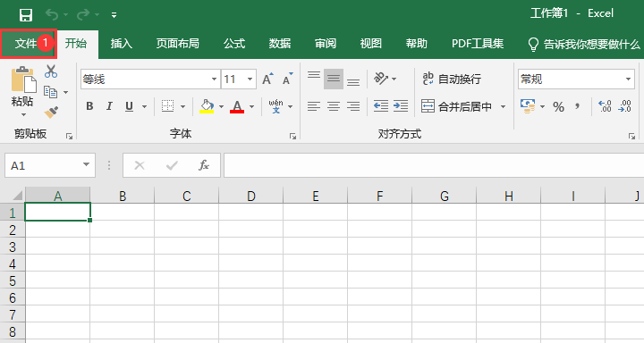Click the Increase Indent icon

[401, 106]
